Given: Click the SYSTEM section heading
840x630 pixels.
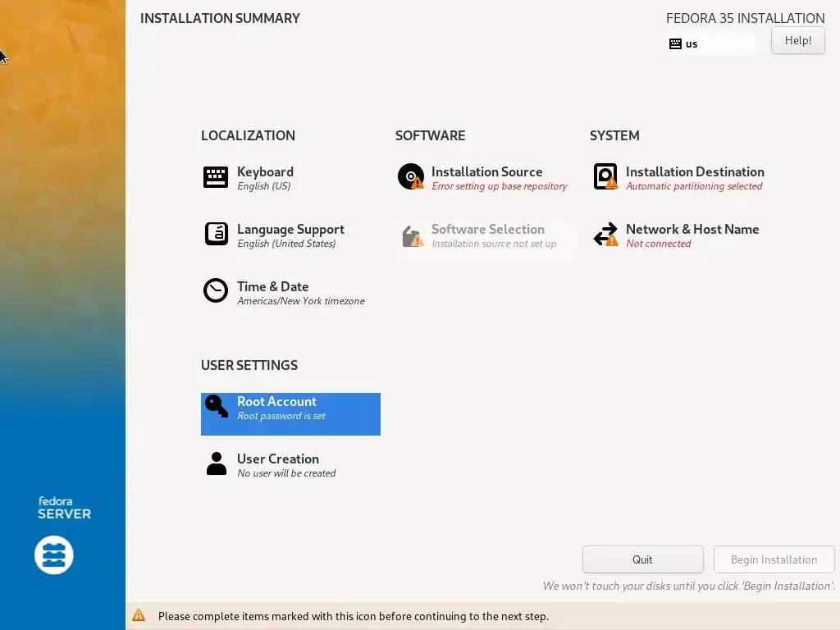Looking at the screenshot, I should (x=614, y=135).
